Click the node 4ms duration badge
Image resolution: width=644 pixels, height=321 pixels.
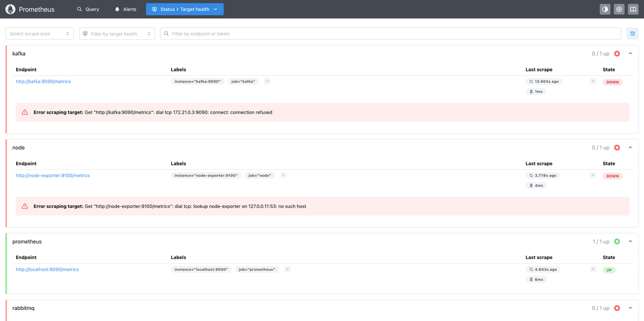[x=536, y=186]
